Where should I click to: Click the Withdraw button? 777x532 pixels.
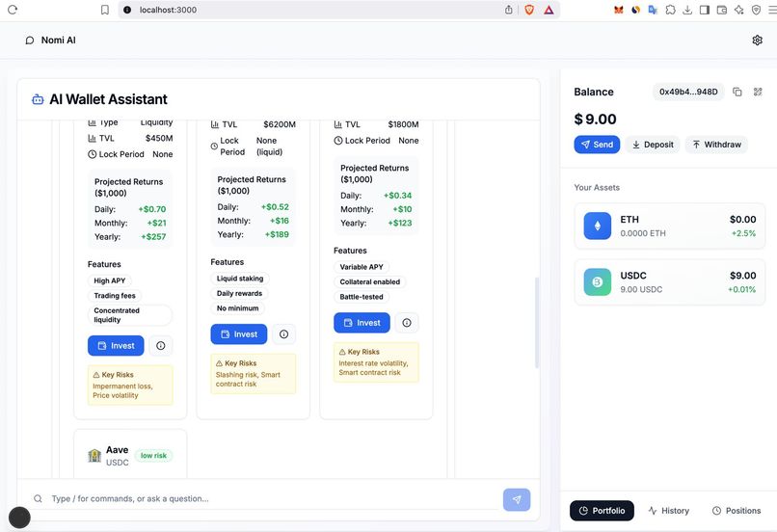click(x=716, y=145)
